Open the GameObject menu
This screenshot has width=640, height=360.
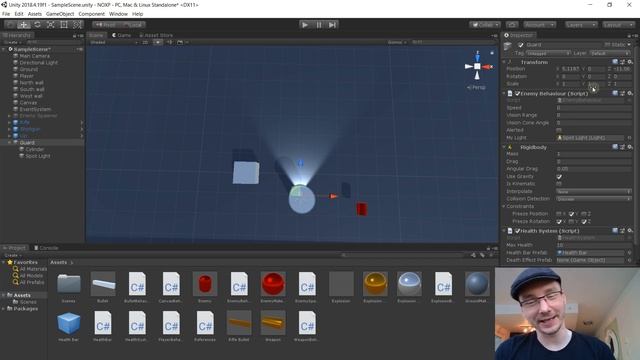(x=60, y=14)
